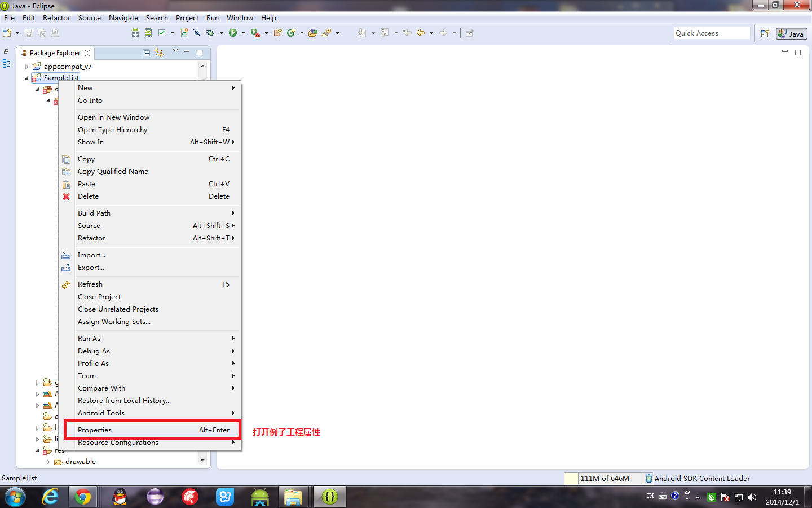812x508 pixels.
Task: Open the Project menu in menu bar
Action: click(187, 18)
